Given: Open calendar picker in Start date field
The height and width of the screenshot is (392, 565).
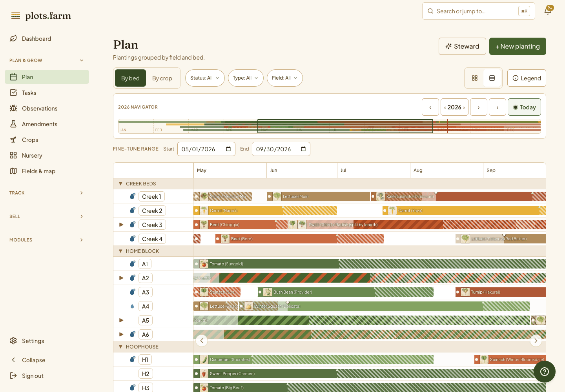Looking at the screenshot, I should pos(228,149).
